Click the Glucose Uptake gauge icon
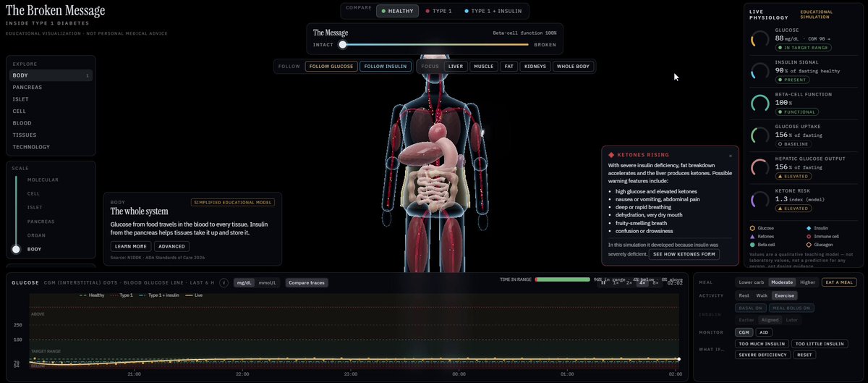The width and height of the screenshot is (868, 383). tap(760, 135)
